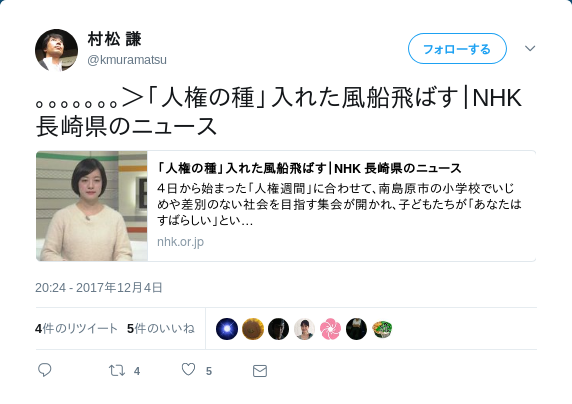Viewport: 572px width, 404px height.
Task: Open tweet timestamp 20:24 - 2017年12月4日
Action: pos(98,288)
